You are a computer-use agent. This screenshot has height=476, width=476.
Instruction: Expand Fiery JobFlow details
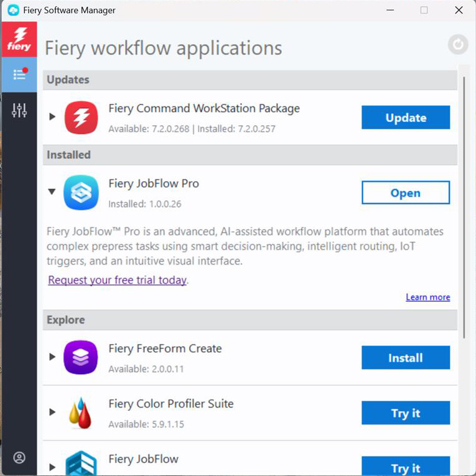(x=52, y=467)
